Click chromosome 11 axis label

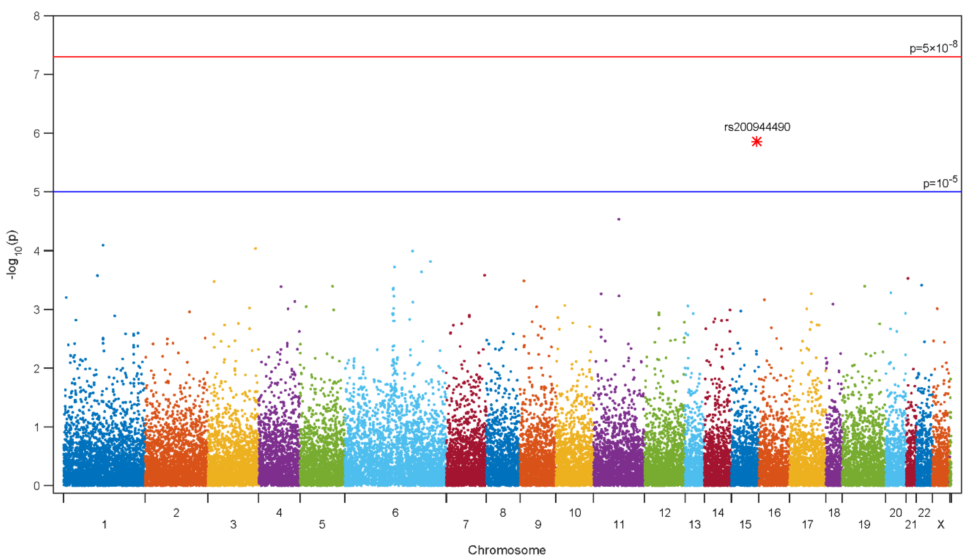[619, 524]
